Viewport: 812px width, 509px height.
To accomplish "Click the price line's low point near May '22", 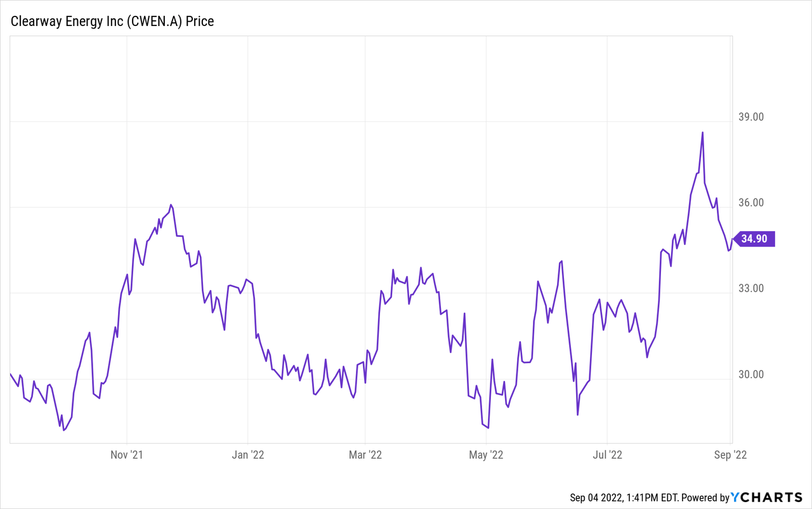I will [x=488, y=428].
